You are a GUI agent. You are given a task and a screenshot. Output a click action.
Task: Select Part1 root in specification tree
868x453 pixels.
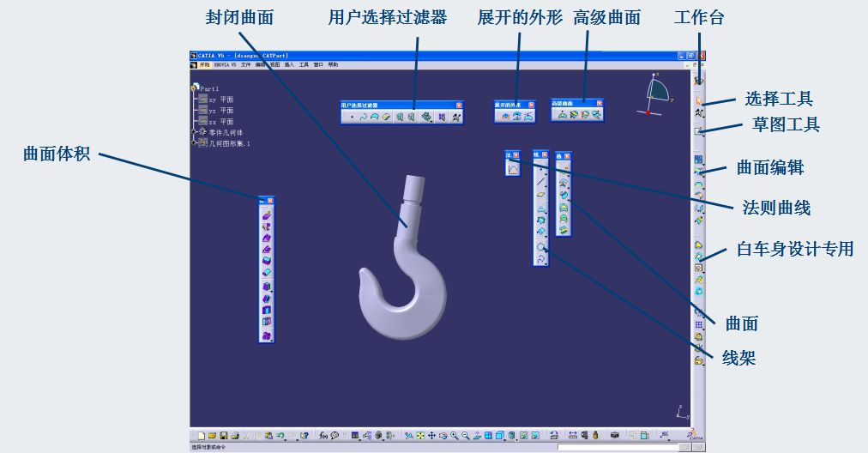click(x=209, y=88)
